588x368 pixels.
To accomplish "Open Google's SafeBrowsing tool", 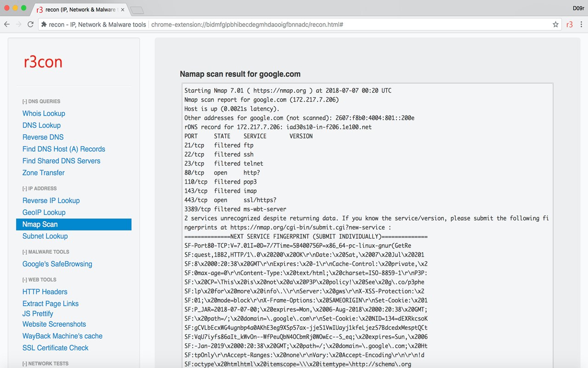I will coord(57,264).
